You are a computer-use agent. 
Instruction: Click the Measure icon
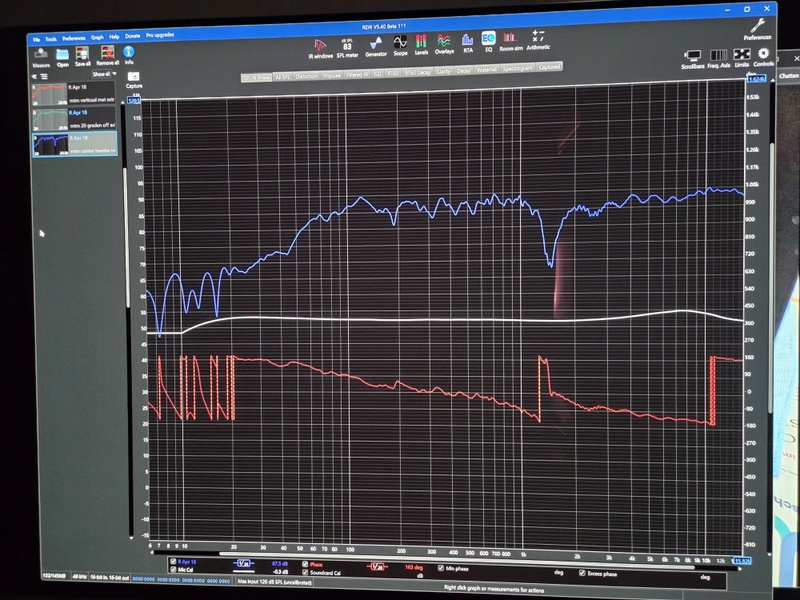tap(41, 57)
